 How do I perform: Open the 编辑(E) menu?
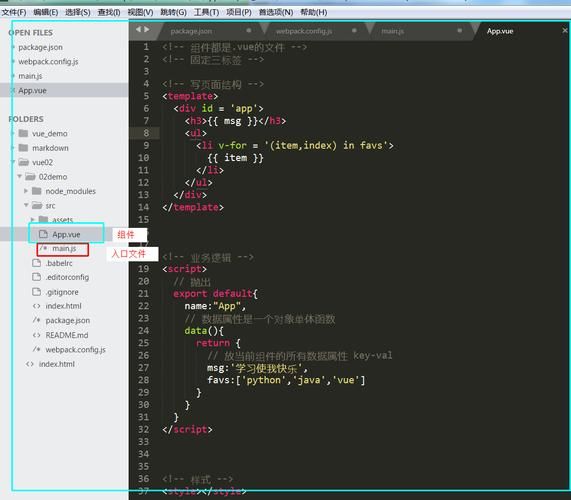click(x=46, y=12)
